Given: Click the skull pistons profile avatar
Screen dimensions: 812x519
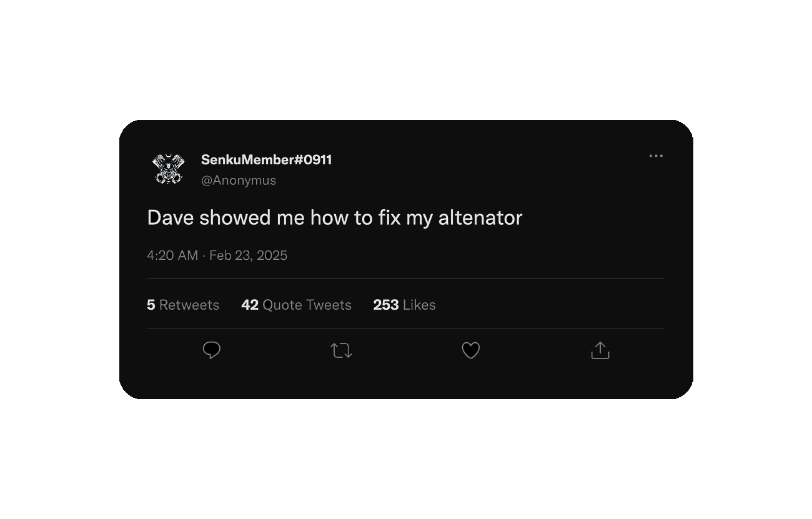Looking at the screenshot, I should pyautogui.click(x=168, y=169).
